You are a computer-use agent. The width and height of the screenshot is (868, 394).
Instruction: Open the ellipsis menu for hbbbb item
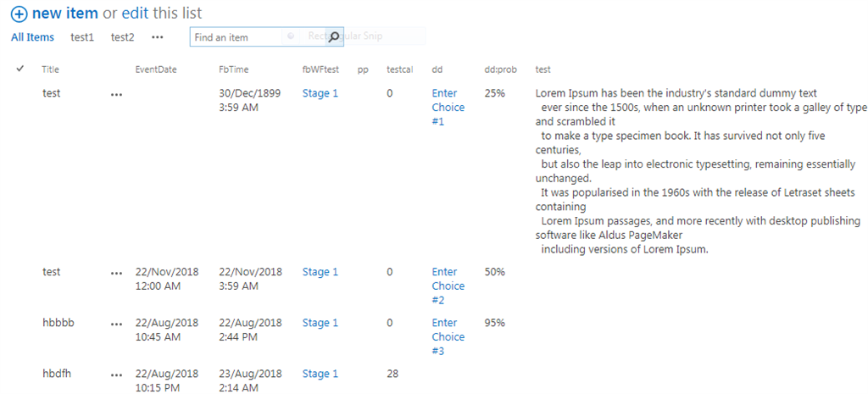(116, 324)
